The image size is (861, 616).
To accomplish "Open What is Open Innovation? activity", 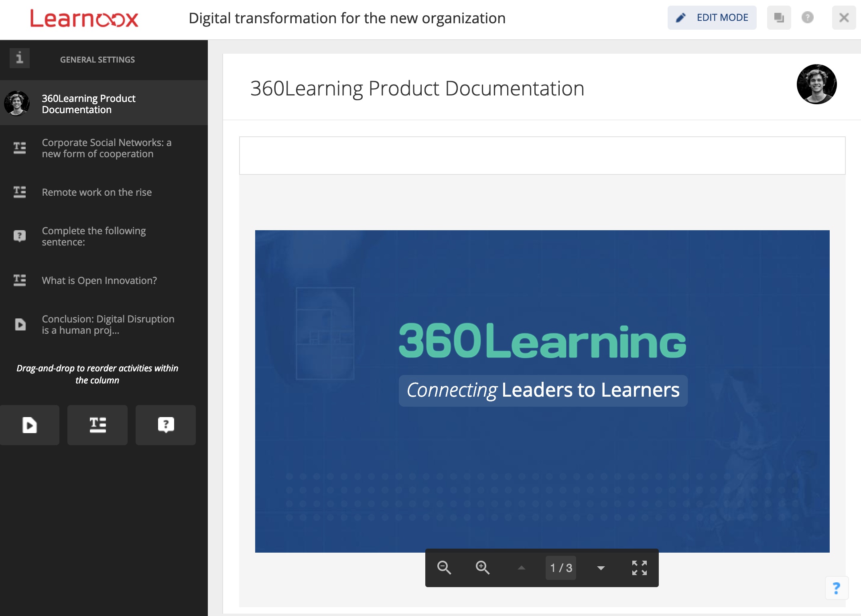I will coord(99,281).
